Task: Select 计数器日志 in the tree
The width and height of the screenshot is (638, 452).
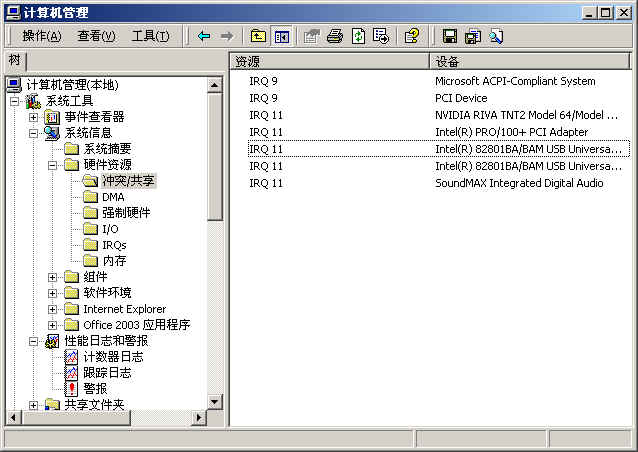Action: (114, 357)
